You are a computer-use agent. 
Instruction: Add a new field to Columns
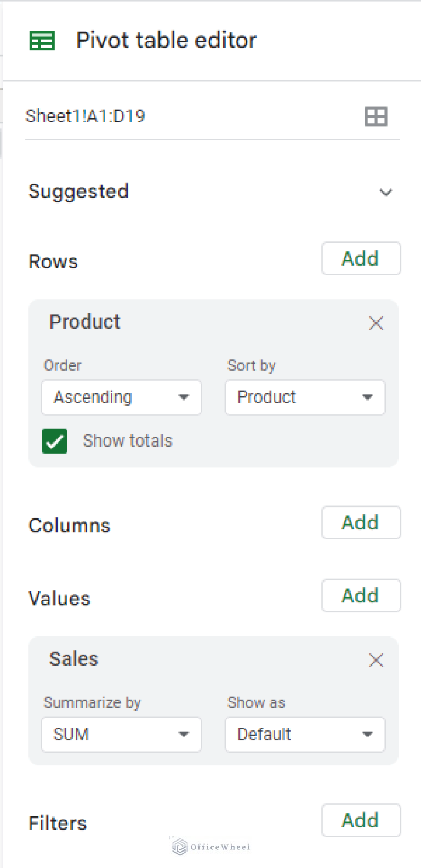pos(361,522)
